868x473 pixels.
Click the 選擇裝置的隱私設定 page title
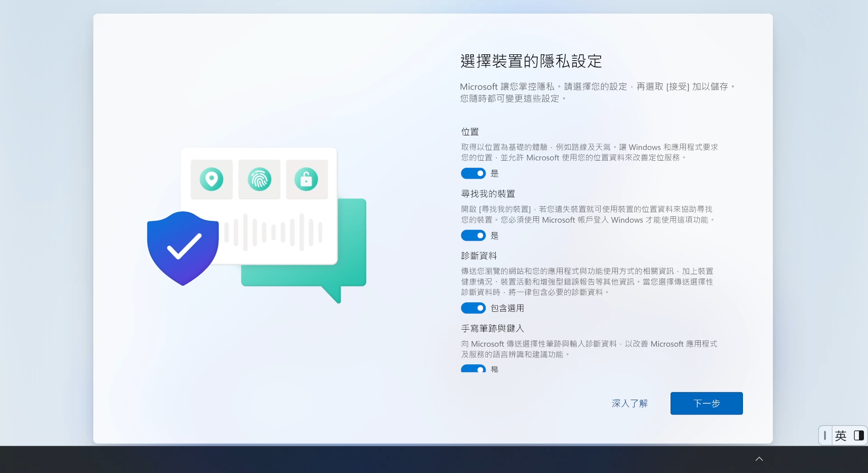531,61
